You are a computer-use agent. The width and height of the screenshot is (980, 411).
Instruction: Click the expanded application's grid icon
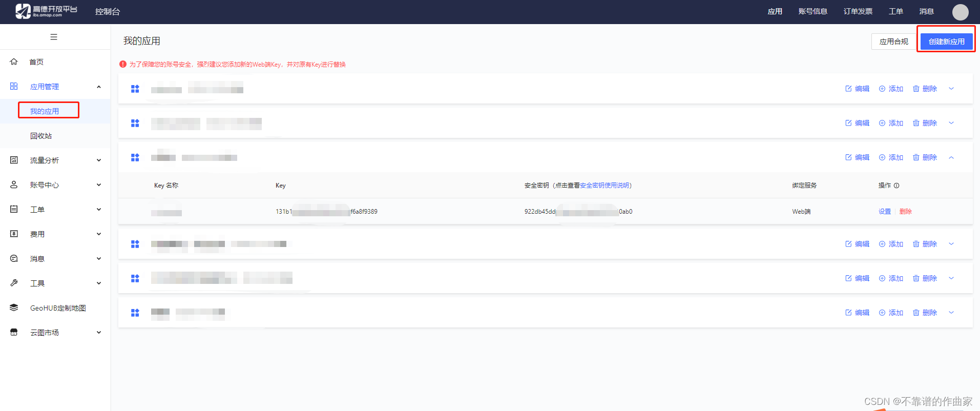coord(135,157)
